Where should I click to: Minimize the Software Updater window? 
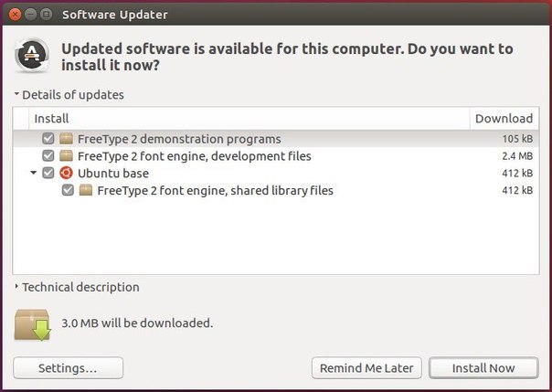(31, 14)
